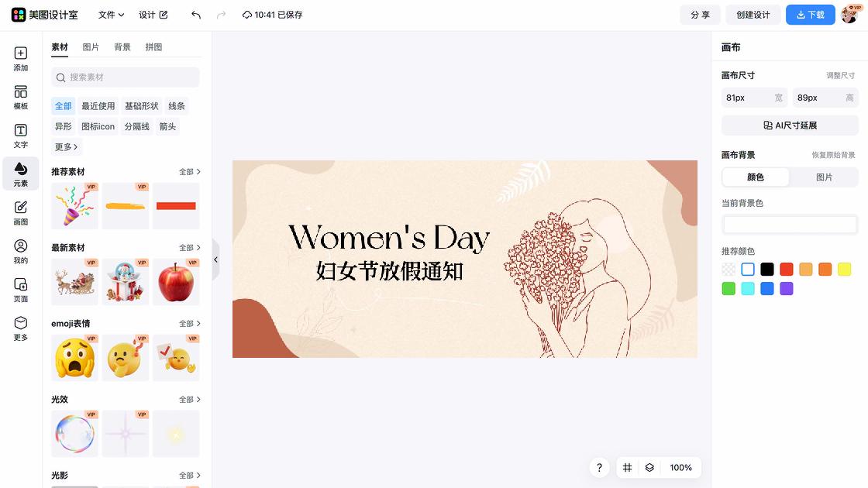Click the 美图设计室 logo
The image size is (868, 488).
[45, 15]
